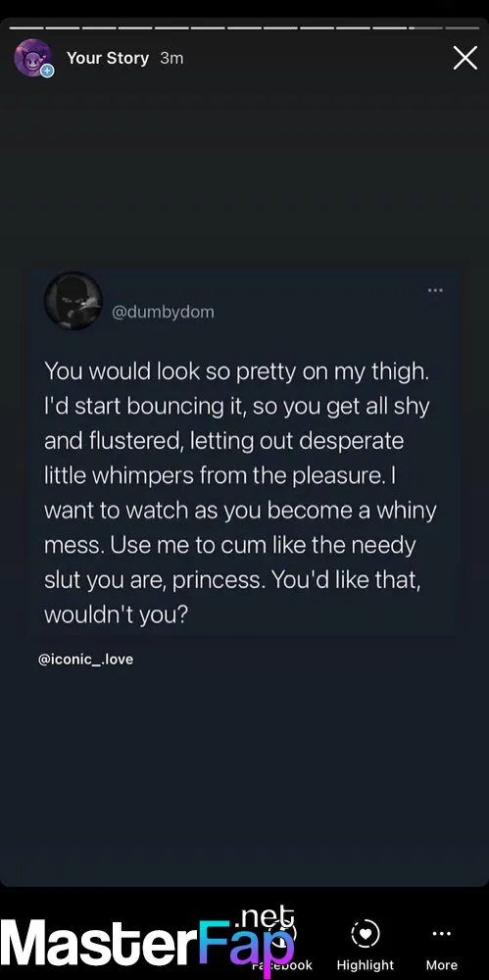Open the @iconic_.love mention

[85, 660]
